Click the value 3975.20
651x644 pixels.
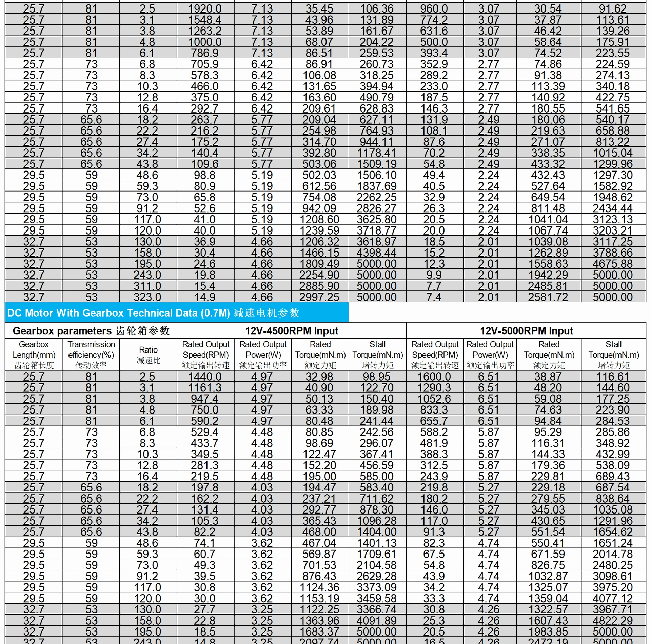(x=613, y=587)
